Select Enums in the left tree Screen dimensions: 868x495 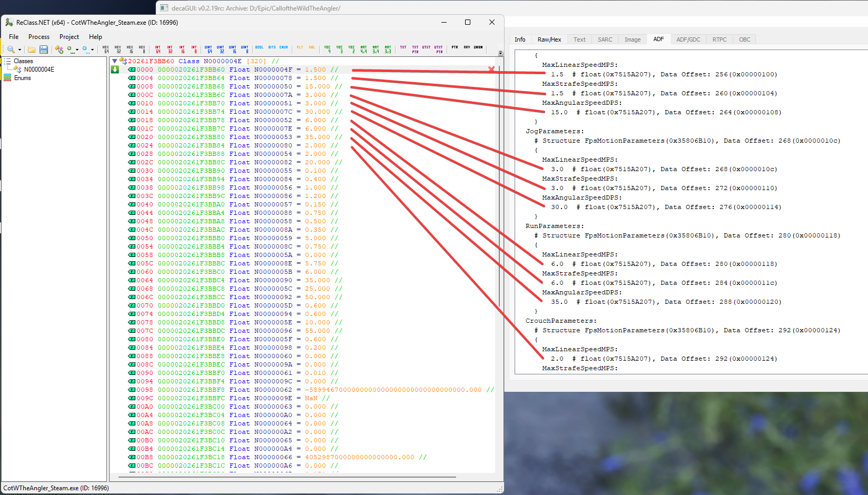[x=23, y=78]
